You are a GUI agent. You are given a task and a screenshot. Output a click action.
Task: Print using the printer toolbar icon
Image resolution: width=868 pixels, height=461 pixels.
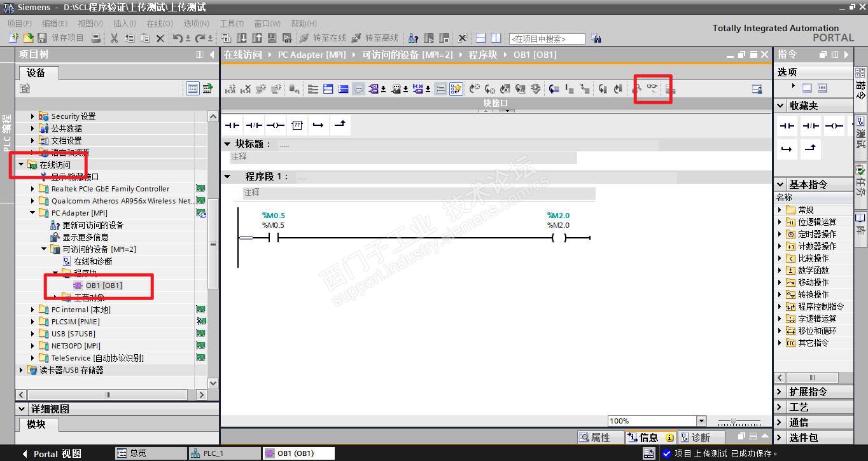(96, 38)
